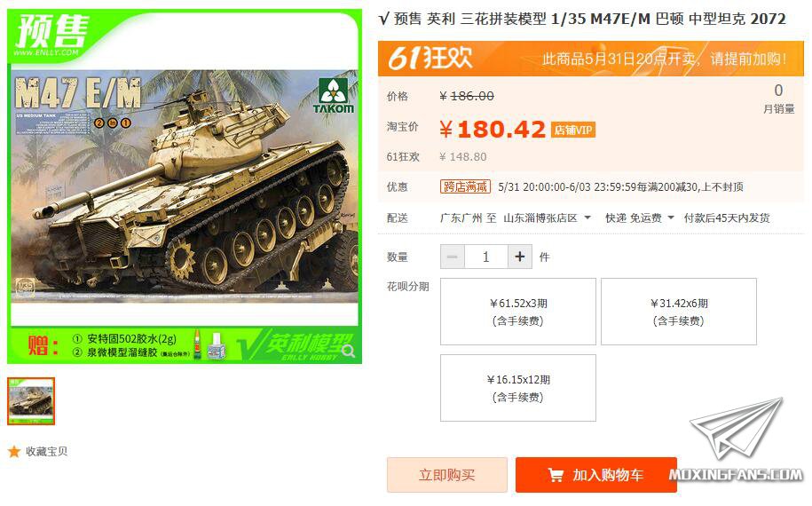Select the ¥31.42x6期 installment option
The height and width of the screenshot is (506, 812).
pyautogui.click(x=678, y=312)
